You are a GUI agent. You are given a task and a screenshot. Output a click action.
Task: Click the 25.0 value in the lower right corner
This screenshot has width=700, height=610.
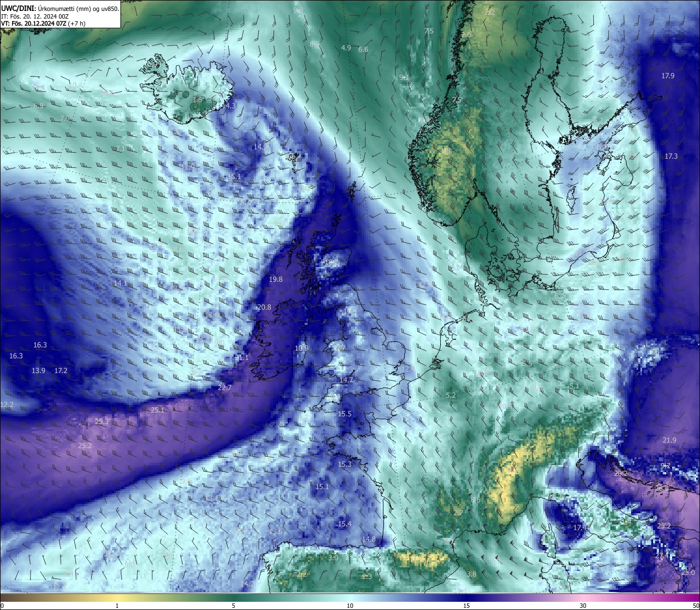tap(688, 573)
